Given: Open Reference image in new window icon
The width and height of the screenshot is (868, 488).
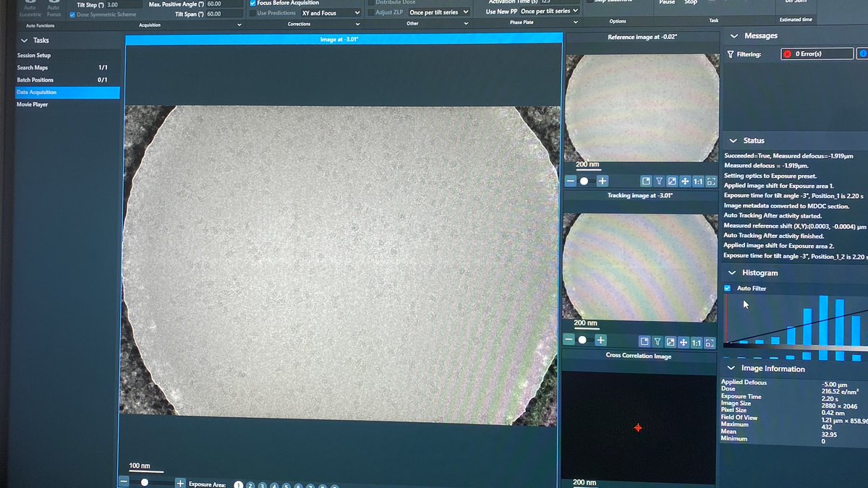Looking at the screenshot, I should coord(647,181).
